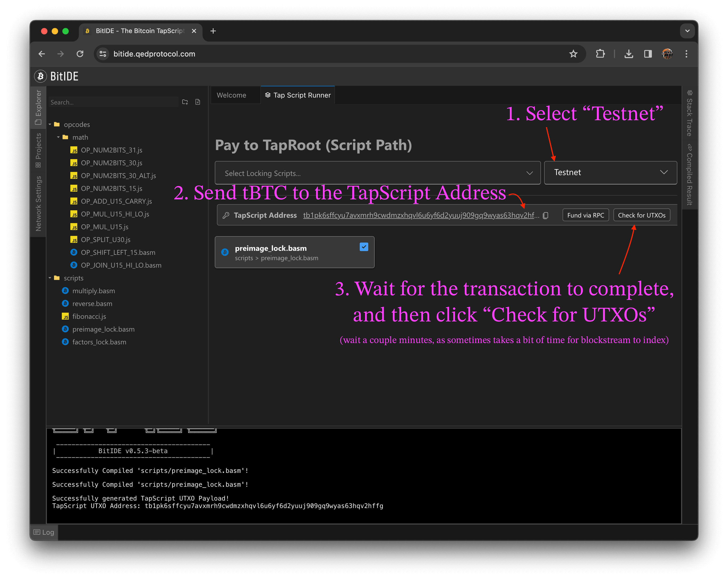Toggle the Log panel button
728x580 pixels.
(44, 532)
